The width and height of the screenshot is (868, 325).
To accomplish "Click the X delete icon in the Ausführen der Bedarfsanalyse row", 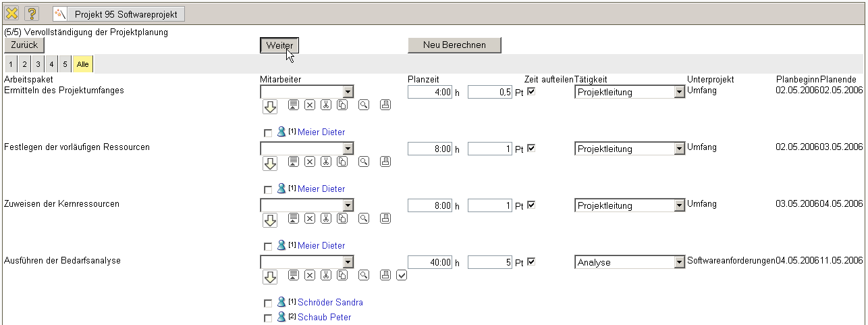I will pos(309,275).
